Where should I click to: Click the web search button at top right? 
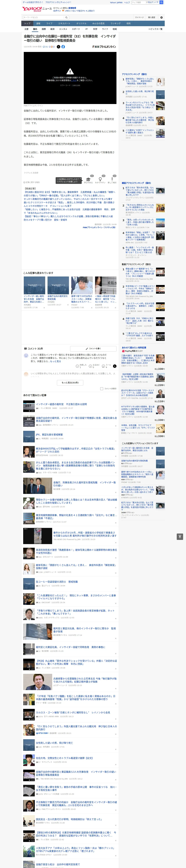(x=161, y=2)
